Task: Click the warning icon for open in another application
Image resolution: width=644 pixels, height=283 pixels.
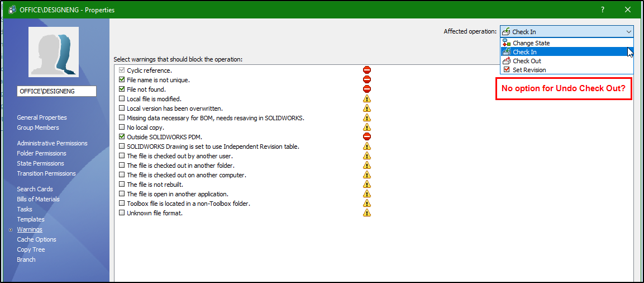Action: [367, 194]
